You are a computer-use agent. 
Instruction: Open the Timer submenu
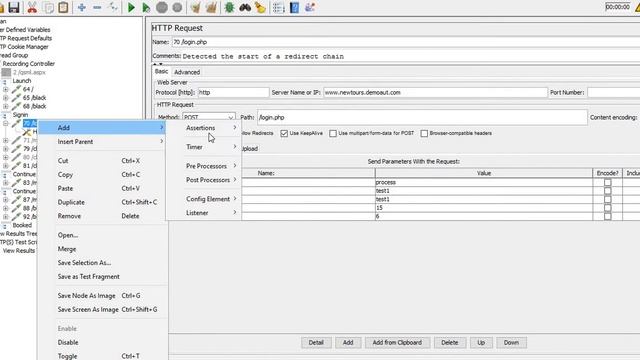click(203, 147)
